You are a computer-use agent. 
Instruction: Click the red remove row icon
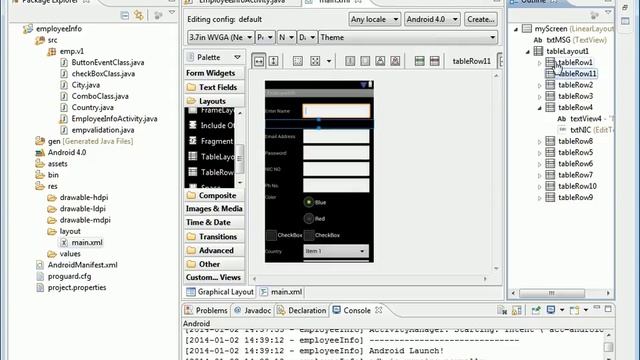click(x=434, y=61)
